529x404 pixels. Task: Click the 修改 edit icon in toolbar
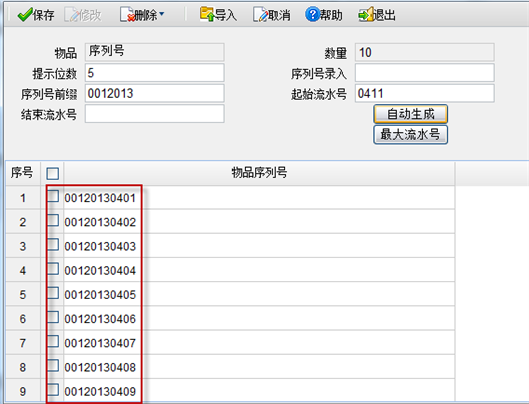coord(71,15)
